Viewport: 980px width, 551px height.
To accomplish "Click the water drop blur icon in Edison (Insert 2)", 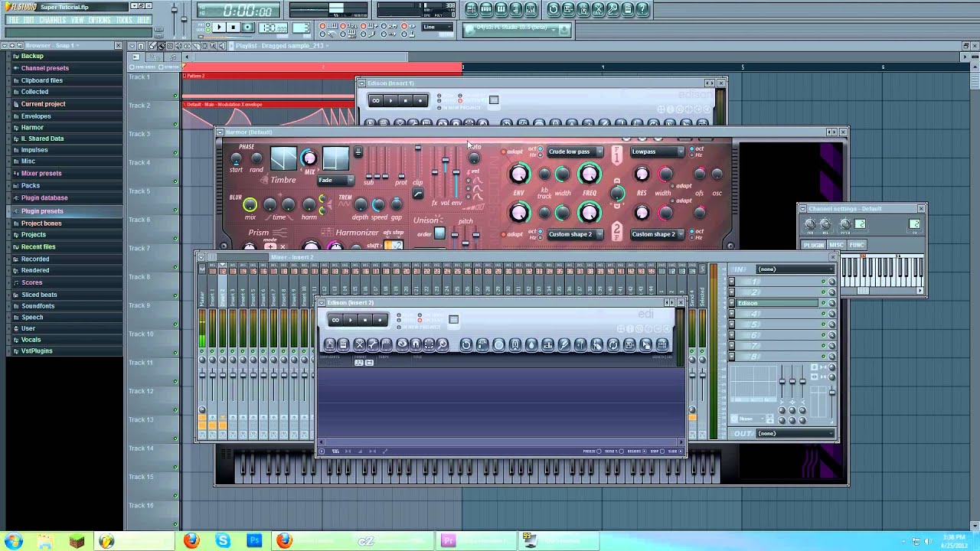I will tap(531, 345).
